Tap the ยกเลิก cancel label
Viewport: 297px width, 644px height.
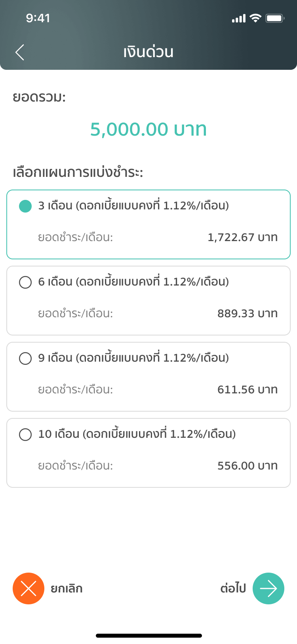pyautogui.click(x=67, y=588)
